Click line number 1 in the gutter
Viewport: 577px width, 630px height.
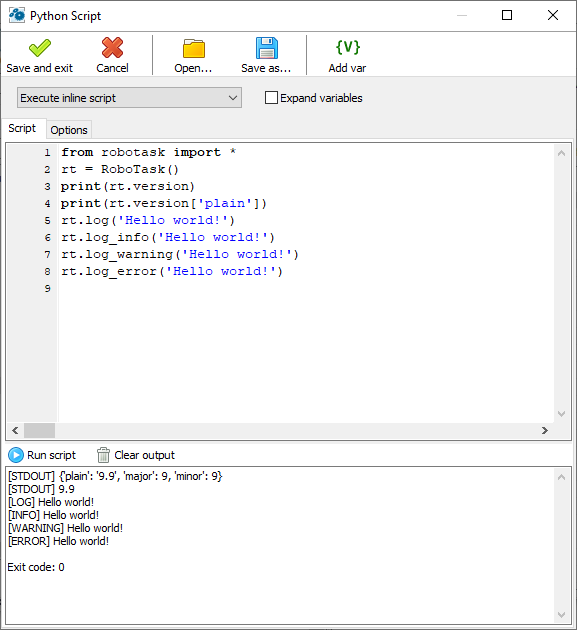click(x=47, y=153)
